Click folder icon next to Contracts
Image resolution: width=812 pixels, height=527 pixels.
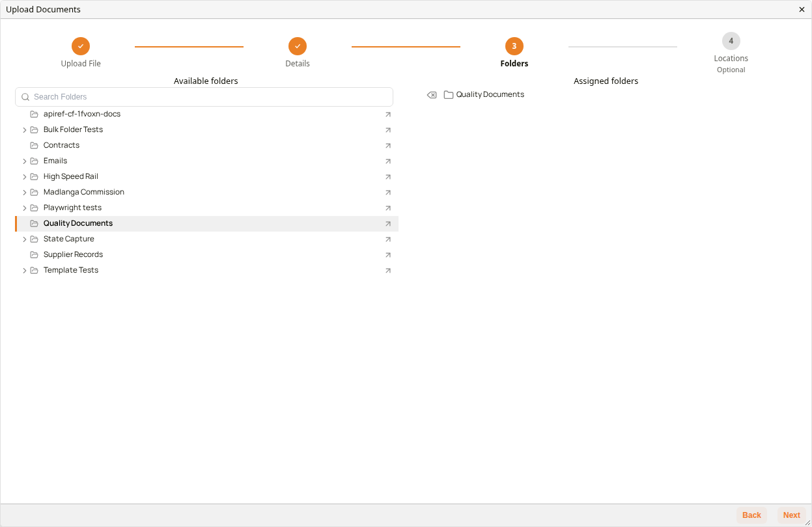click(x=35, y=146)
